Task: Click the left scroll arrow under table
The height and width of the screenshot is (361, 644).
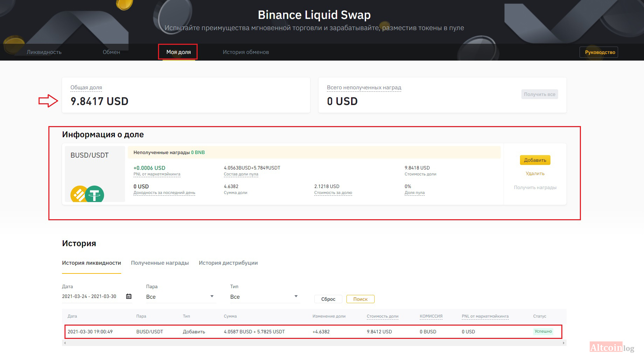Action: pos(65,343)
